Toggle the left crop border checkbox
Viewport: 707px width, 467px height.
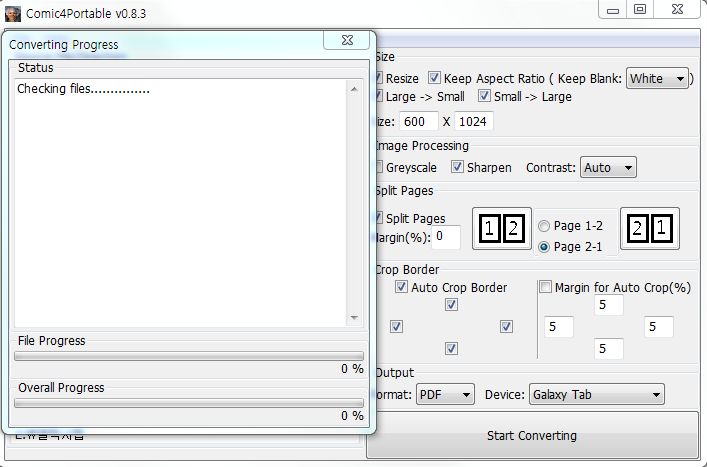396,326
